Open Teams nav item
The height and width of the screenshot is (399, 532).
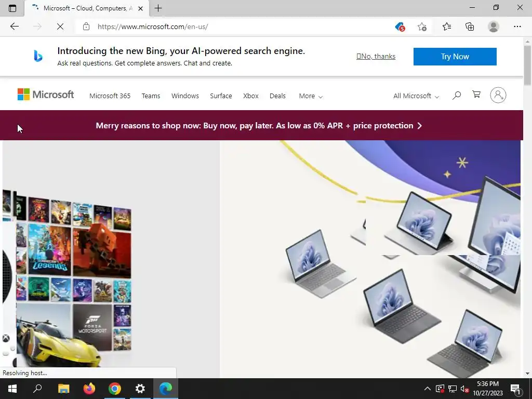[x=151, y=96]
